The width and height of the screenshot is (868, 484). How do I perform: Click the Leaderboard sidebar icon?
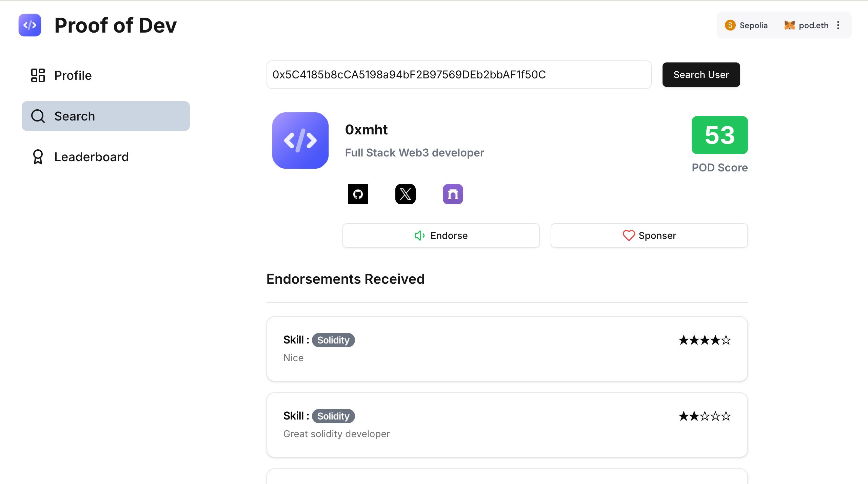(38, 157)
